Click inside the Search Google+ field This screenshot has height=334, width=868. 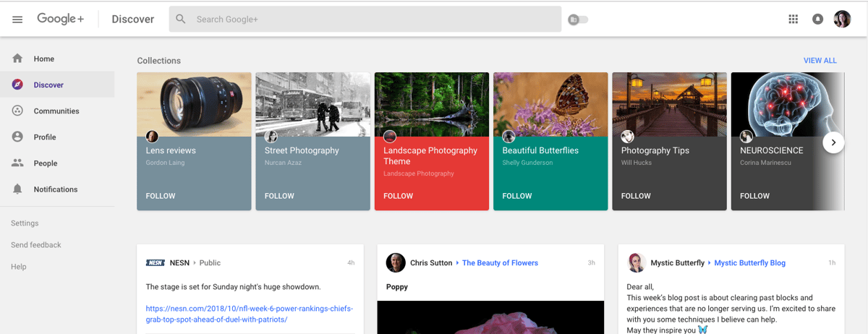[x=365, y=20]
